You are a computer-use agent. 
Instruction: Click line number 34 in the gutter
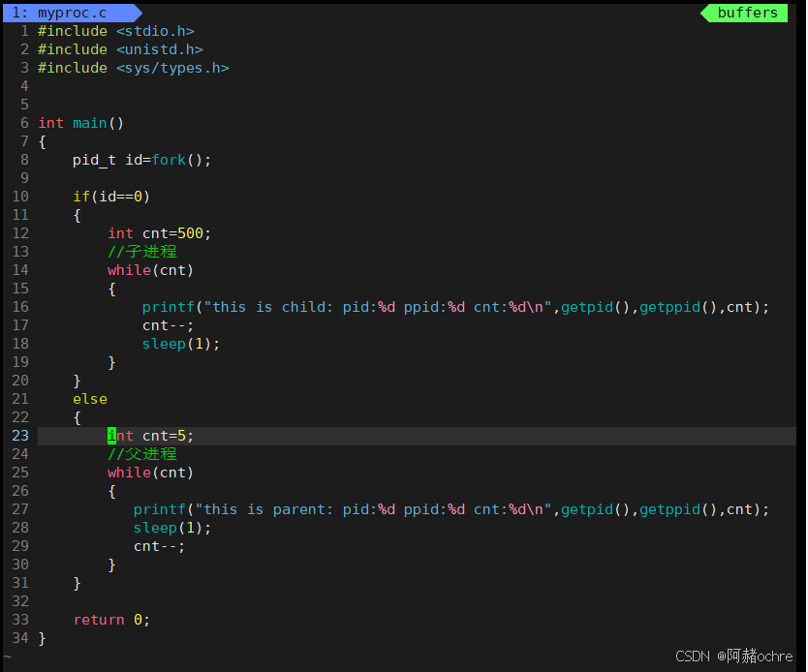[20, 638]
